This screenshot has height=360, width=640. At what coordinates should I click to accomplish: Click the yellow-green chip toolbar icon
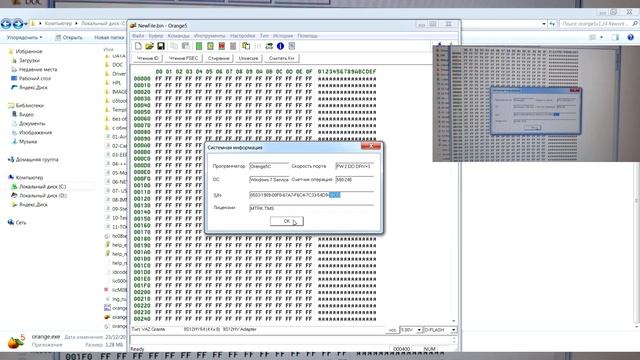tap(210, 46)
